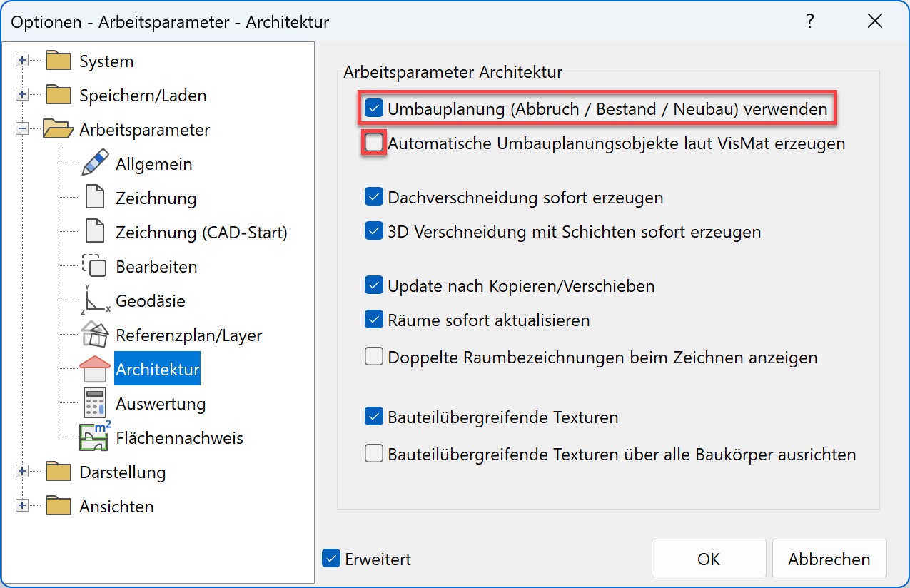Toggle the Erweitert checkbox
This screenshot has height=588, width=910.
[331, 559]
